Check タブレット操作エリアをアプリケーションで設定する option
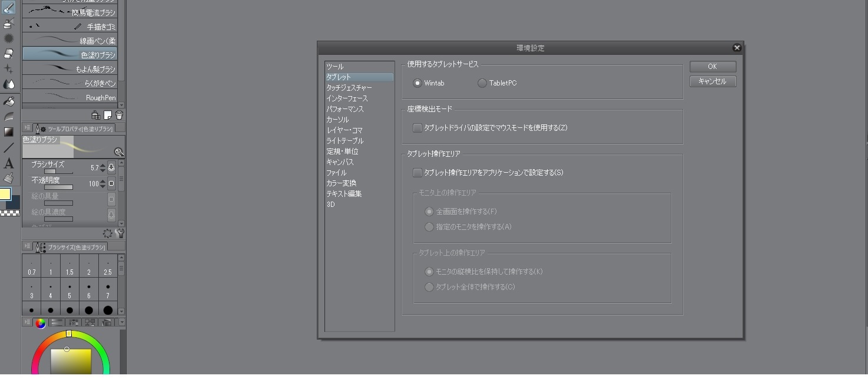 418,173
